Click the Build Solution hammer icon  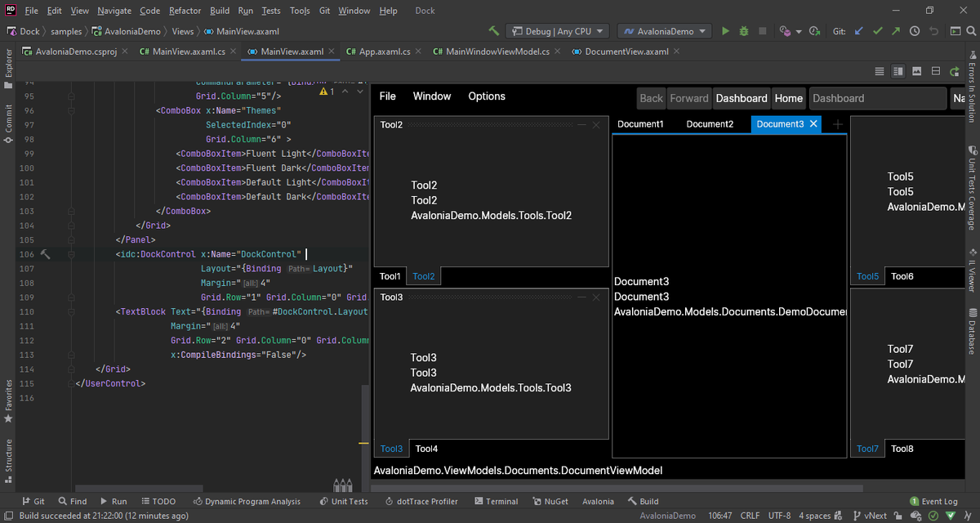point(494,31)
